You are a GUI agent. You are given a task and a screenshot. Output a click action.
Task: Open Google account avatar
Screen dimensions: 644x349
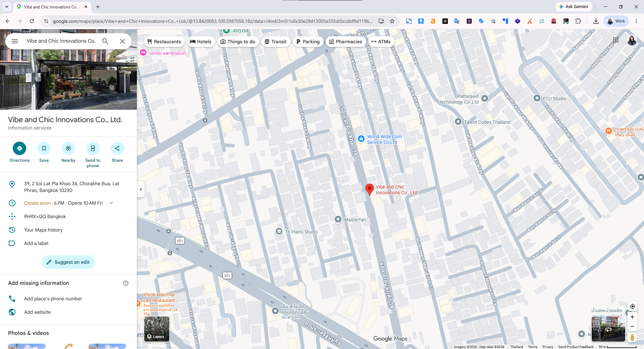point(632,40)
